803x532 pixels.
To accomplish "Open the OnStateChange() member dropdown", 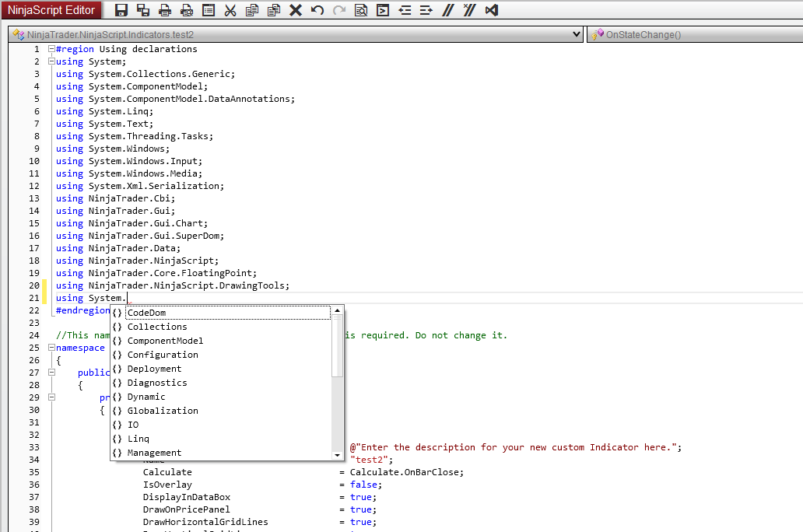I will tap(695, 34).
